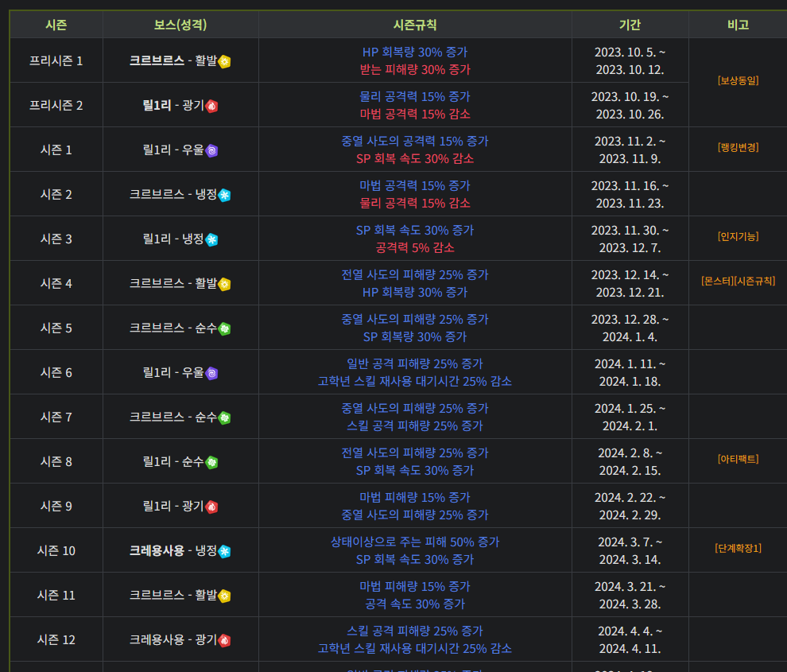Click the 순수 personality icon in 시즌 5 row

tap(224, 329)
